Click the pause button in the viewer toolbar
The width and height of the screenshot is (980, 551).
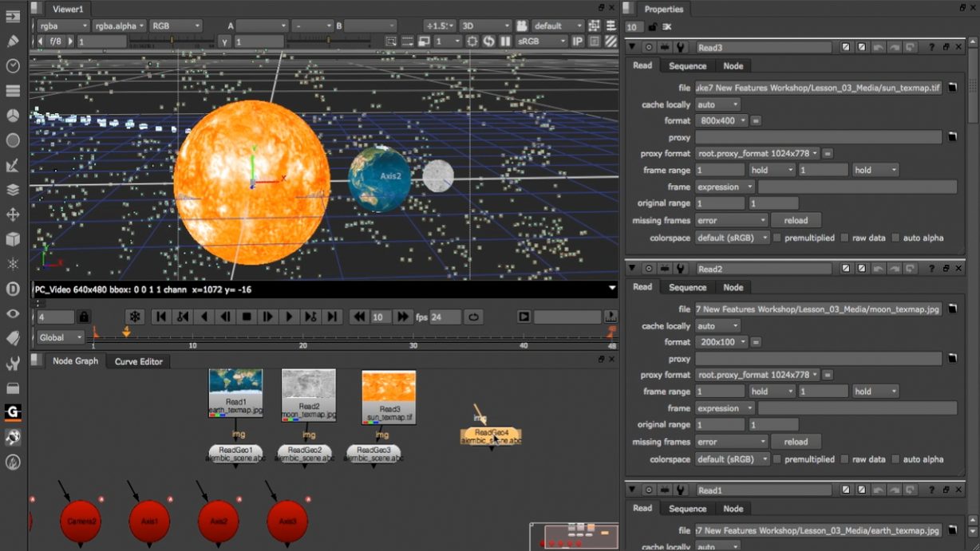click(x=506, y=41)
